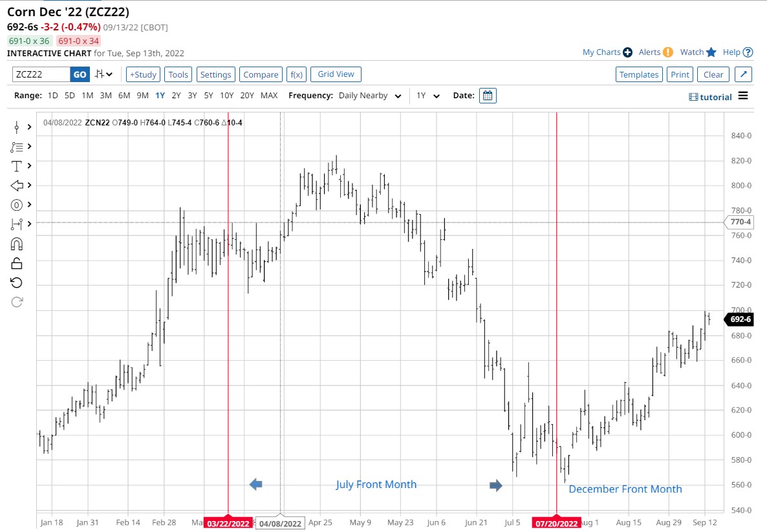
Task: Expand chart to full screen arrow
Action: click(x=744, y=74)
